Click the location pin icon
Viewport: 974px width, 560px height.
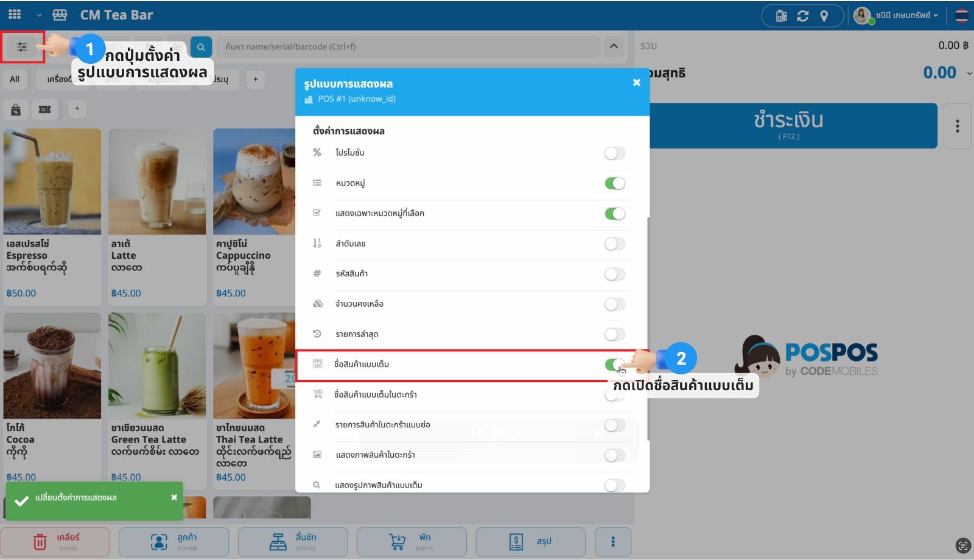(x=824, y=16)
